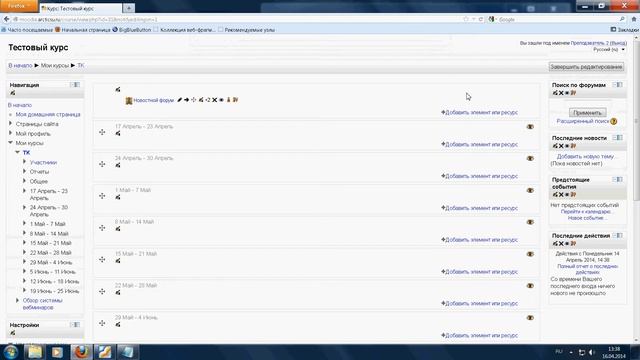This screenshot has height=360, width=640.
Task: Click Добавить новую тему link
Action: [x=587, y=156]
